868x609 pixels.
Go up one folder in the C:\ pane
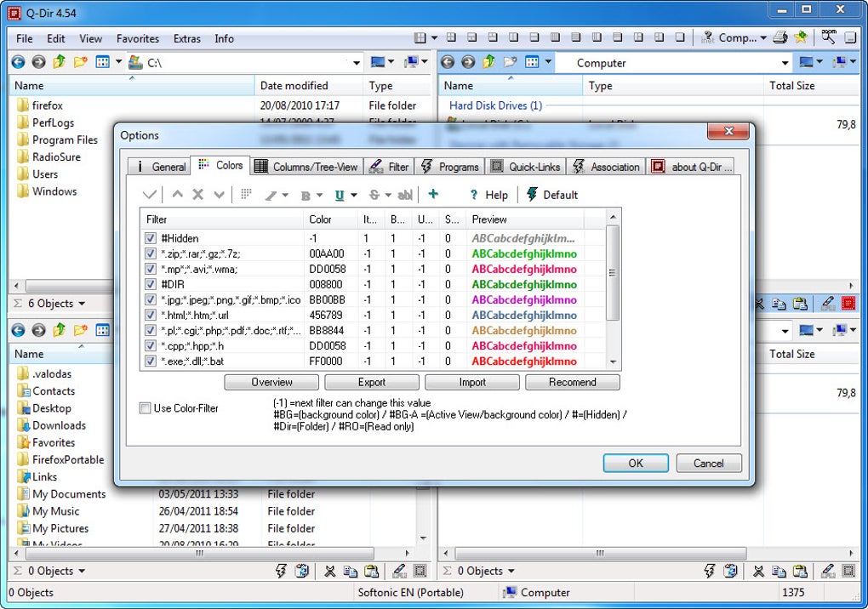point(60,62)
